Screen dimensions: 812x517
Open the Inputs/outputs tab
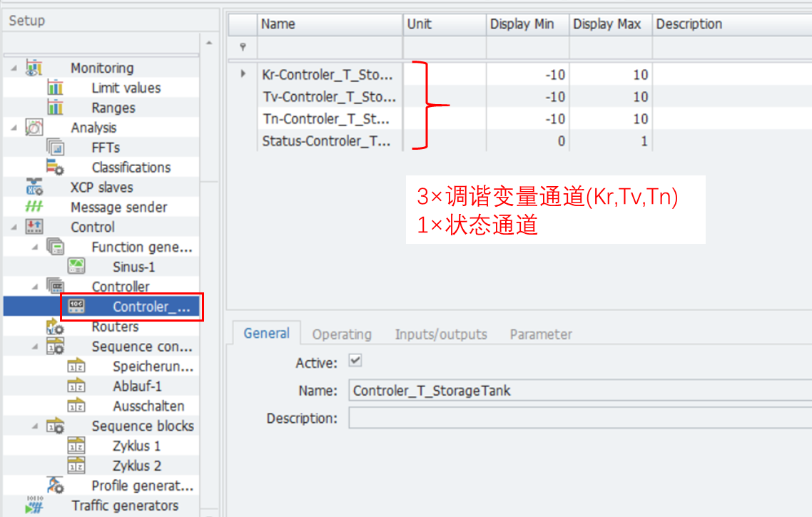[x=441, y=334]
